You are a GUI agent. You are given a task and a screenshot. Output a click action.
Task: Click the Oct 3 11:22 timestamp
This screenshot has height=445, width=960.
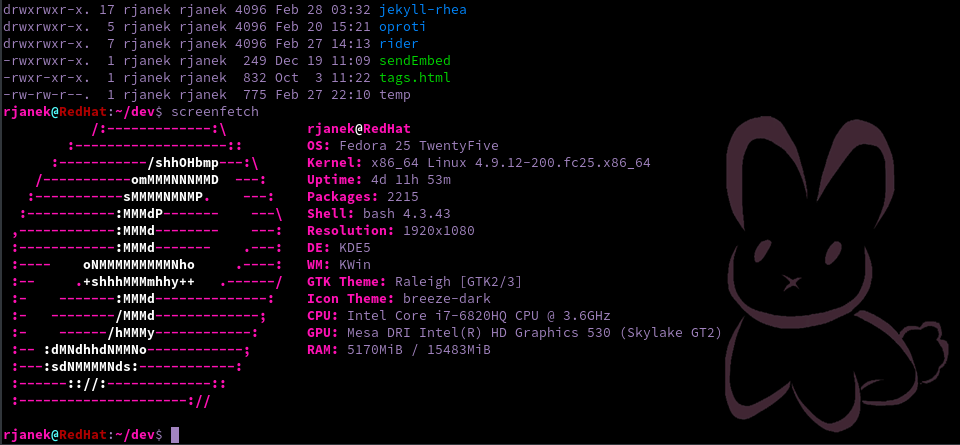323,78
